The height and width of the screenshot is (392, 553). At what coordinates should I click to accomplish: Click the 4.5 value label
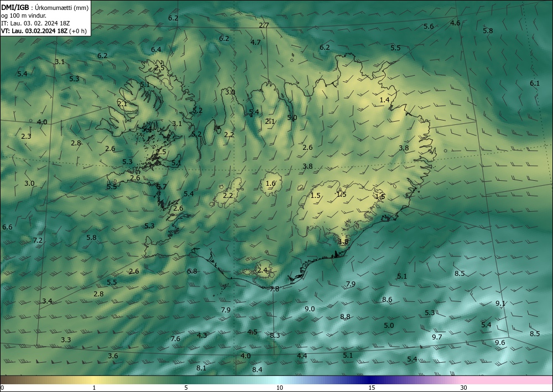252,332
